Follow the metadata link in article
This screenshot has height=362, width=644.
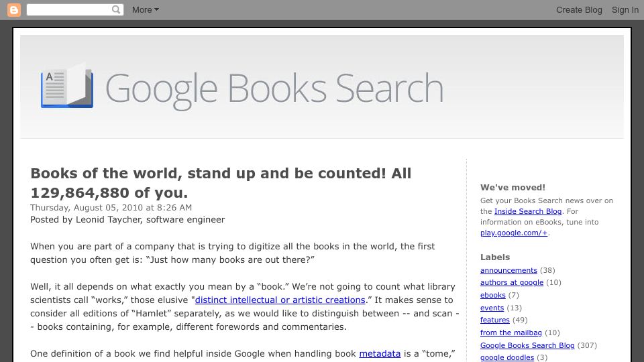click(x=380, y=354)
